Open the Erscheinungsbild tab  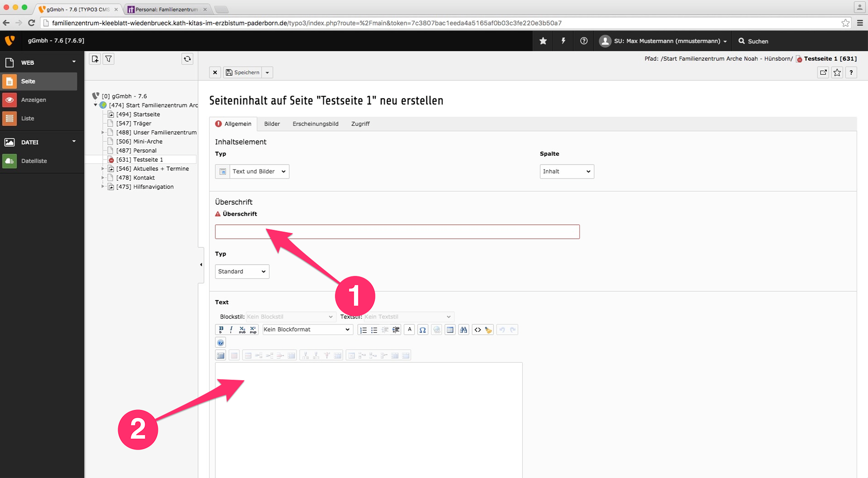[x=315, y=124]
